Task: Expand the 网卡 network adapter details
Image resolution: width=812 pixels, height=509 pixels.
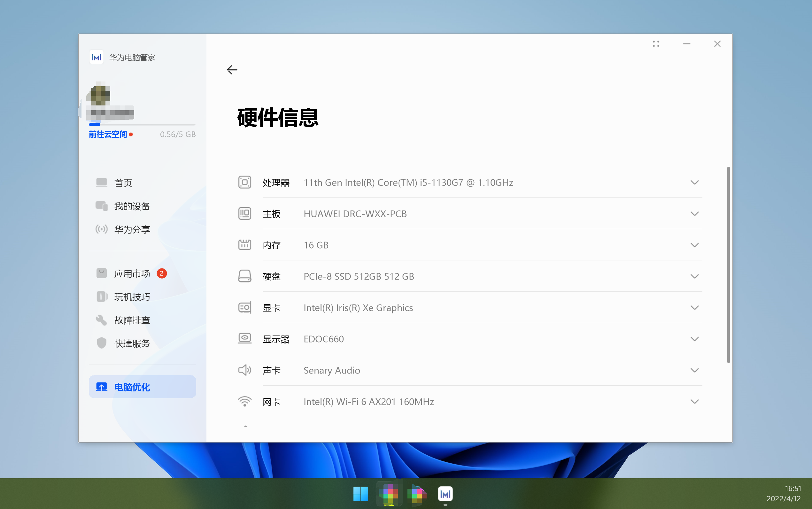Action: [x=694, y=401]
